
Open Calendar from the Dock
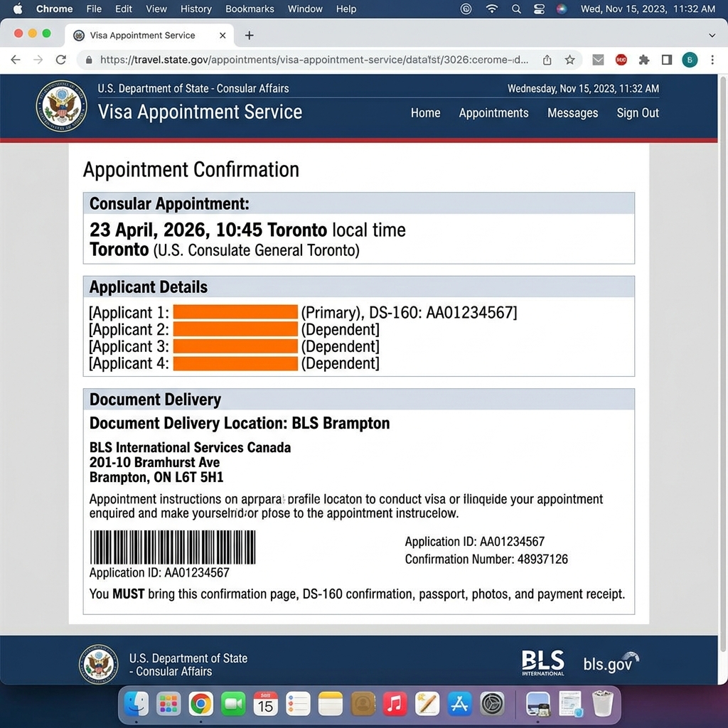[x=266, y=704]
